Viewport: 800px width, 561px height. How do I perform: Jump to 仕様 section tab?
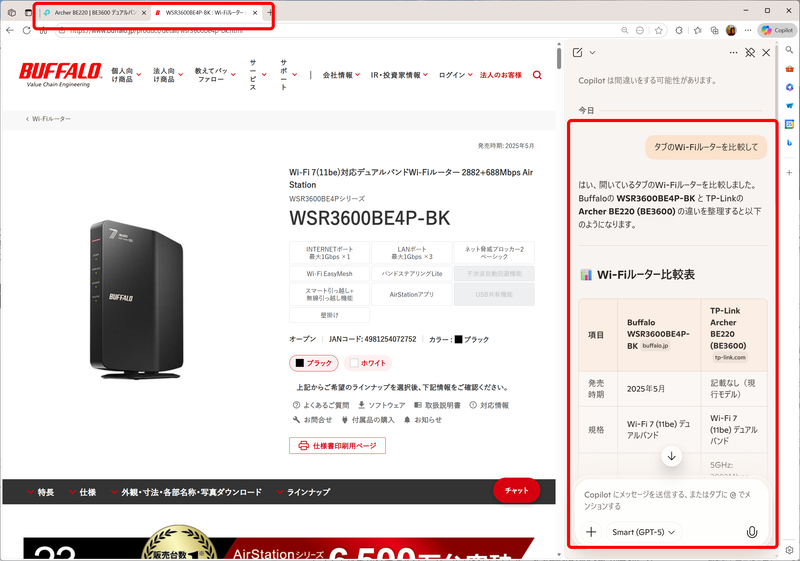pos(83,492)
